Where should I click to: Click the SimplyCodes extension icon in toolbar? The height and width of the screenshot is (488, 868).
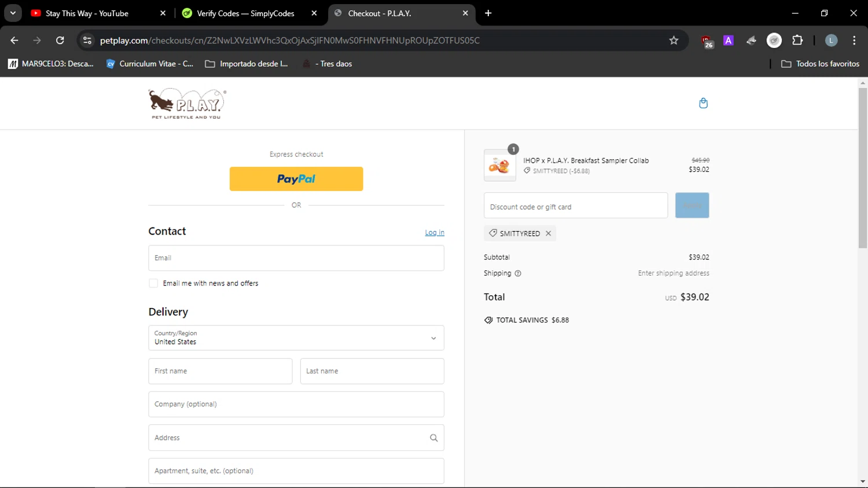pos(774,41)
